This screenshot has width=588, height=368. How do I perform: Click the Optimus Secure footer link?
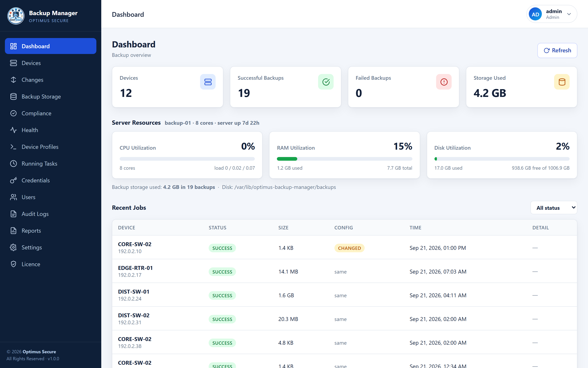(x=39, y=352)
